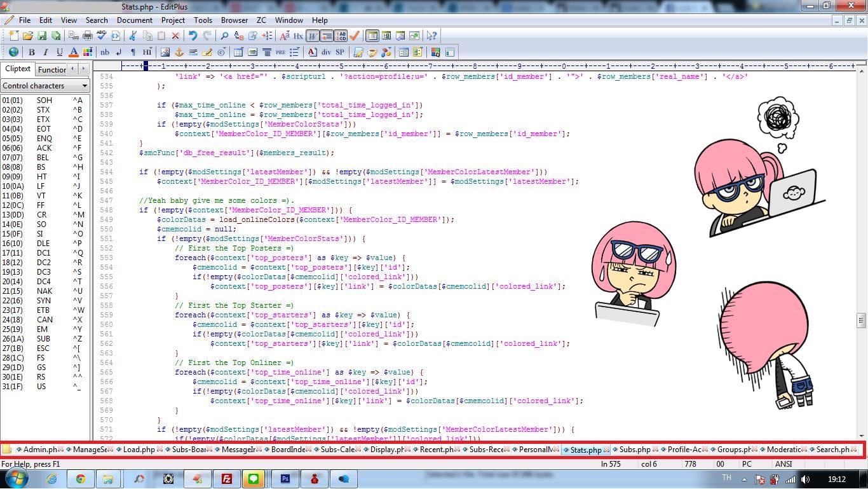Switch to the Admin.php document tab
868x489 pixels.
(40, 450)
